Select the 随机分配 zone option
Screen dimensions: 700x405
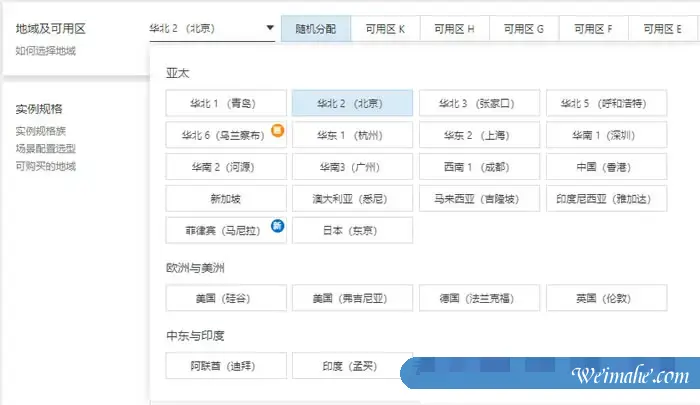tap(316, 29)
